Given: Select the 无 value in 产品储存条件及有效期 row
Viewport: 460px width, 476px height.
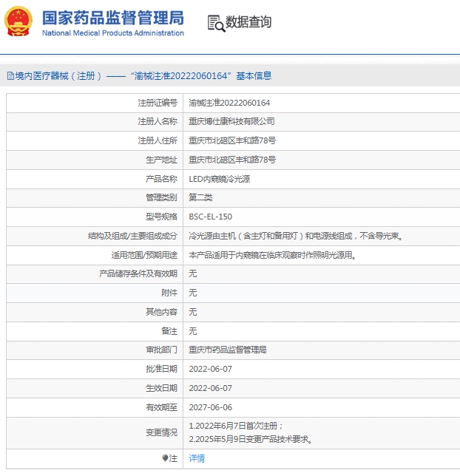Looking at the screenshot, I should click(x=192, y=273).
